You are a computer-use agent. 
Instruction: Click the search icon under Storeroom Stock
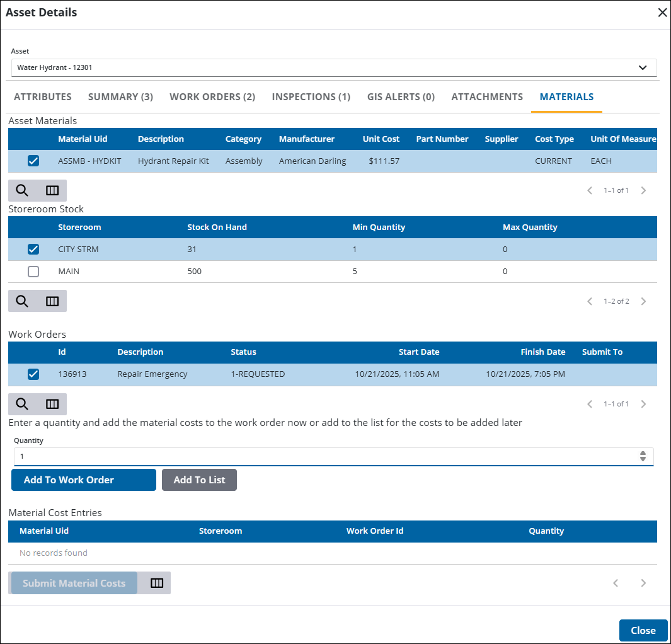click(22, 301)
